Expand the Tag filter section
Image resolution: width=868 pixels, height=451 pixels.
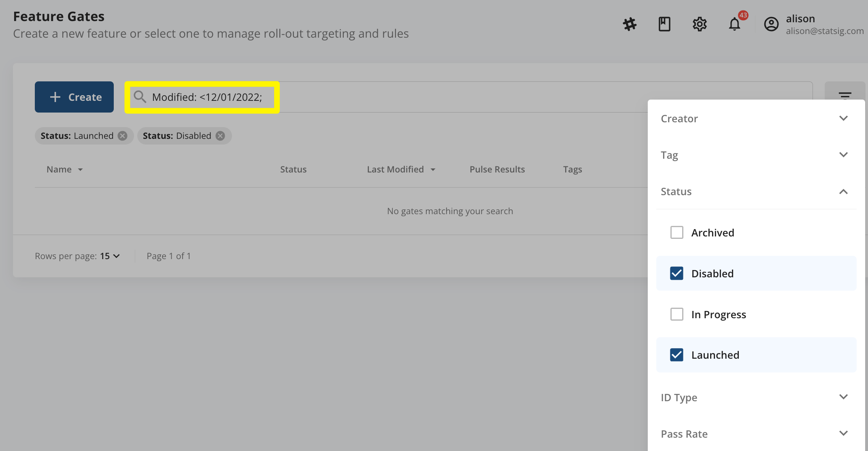click(844, 154)
